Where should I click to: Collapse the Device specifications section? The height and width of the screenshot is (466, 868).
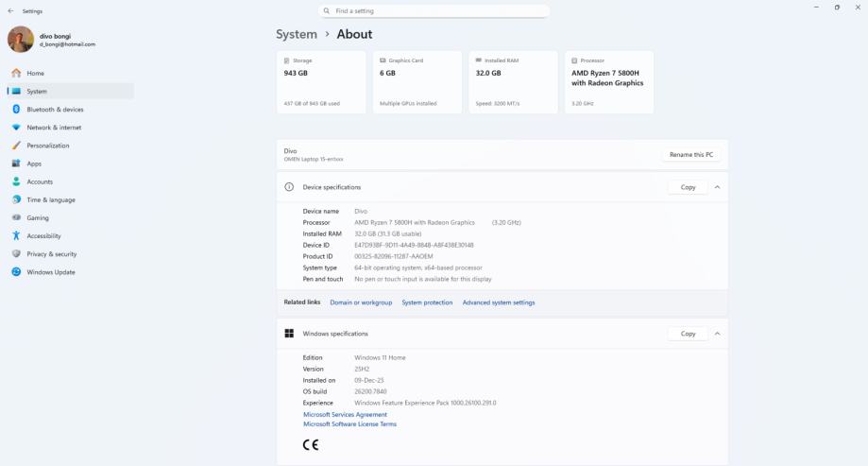click(x=717, y=187)
